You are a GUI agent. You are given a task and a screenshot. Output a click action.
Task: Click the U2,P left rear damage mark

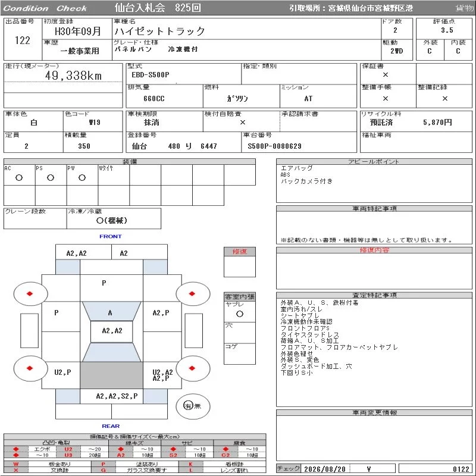(x=63, y=372)
